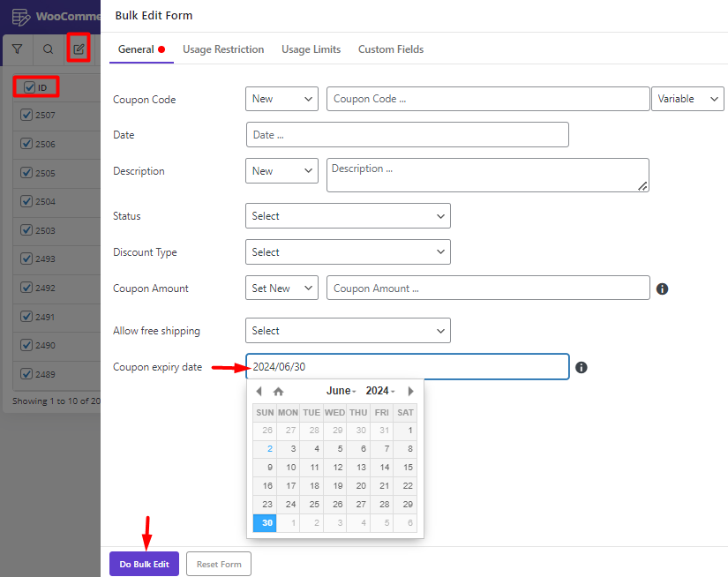
Task: Pick June 18 in the calendar
Action: coord(312,486)
